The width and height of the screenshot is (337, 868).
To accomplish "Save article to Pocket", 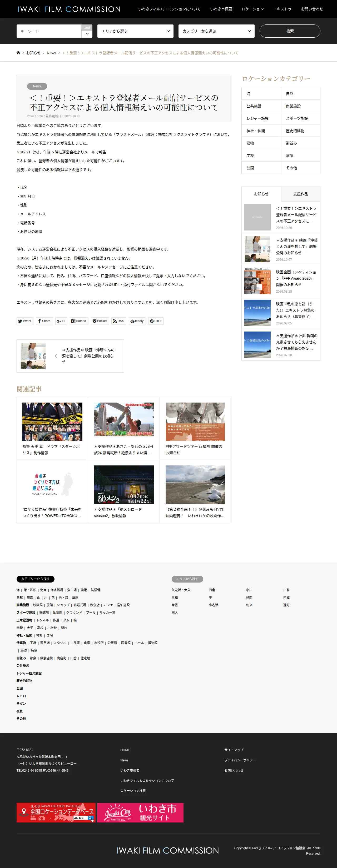I will coord(100,321).
